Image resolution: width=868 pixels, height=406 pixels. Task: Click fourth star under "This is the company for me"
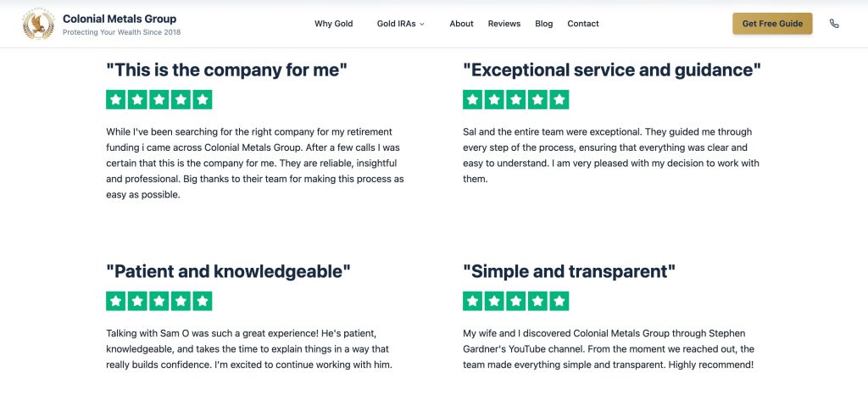[181, 100]
